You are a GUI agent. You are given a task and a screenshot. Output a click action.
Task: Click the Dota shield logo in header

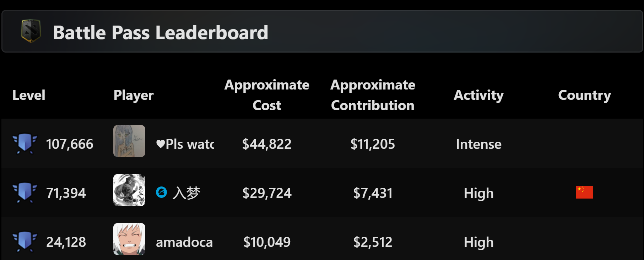click(x=31, y=31)
